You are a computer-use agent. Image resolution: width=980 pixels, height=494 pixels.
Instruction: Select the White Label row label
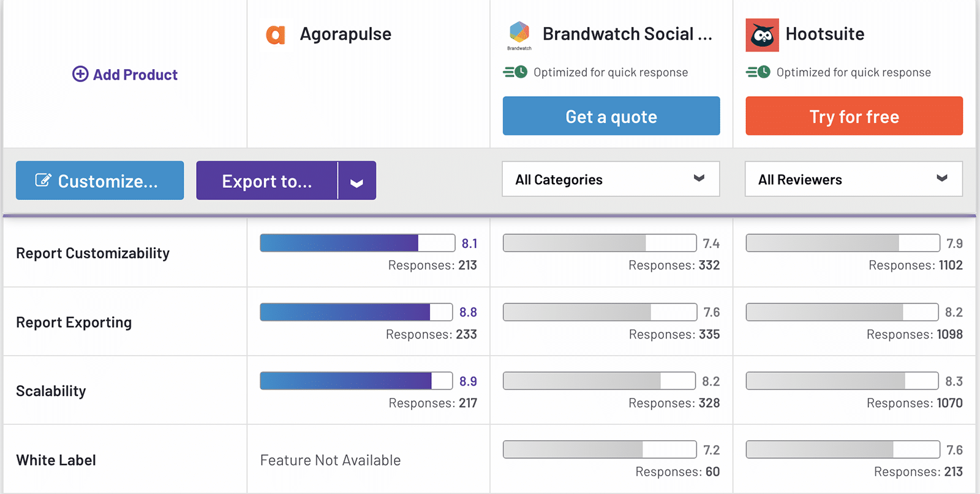point(56,460)
